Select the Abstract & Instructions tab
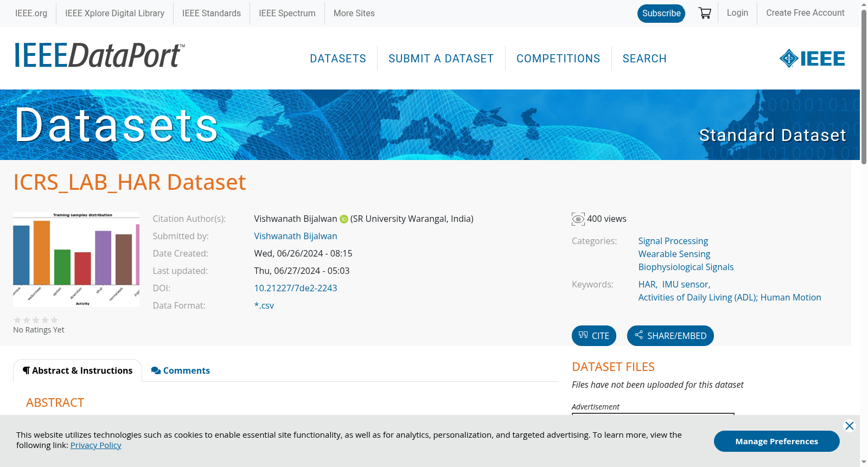 coord(78,370)
